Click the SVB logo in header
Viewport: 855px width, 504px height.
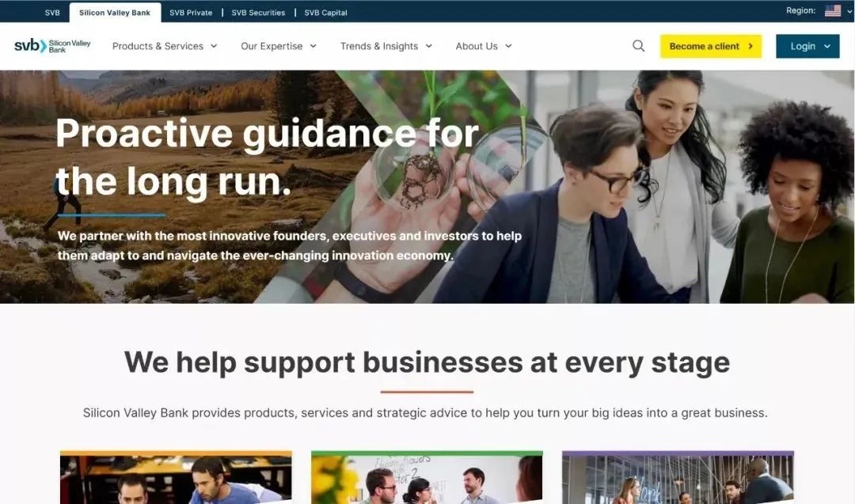click(x=52, y=47)
